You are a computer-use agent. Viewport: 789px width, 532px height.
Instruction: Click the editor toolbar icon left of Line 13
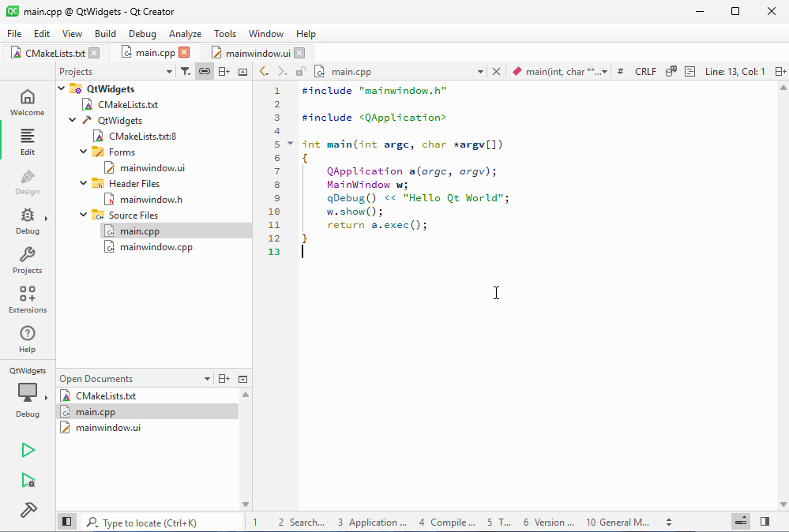[x=689, y=71]
